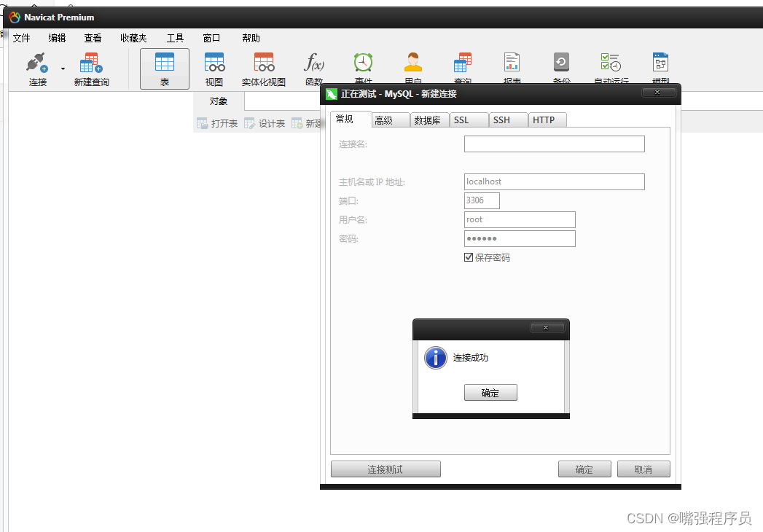Image resolution: width=763 pixels, height=532 pixels.
Task: Click the Connection (连接) plug icon
Action: point(37,62)
